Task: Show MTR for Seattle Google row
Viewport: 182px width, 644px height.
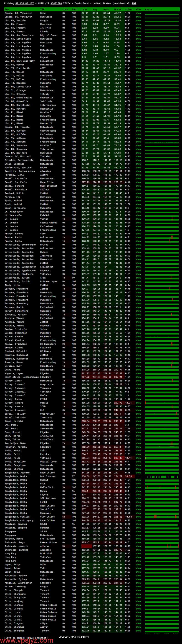Action: coord(138,20)
